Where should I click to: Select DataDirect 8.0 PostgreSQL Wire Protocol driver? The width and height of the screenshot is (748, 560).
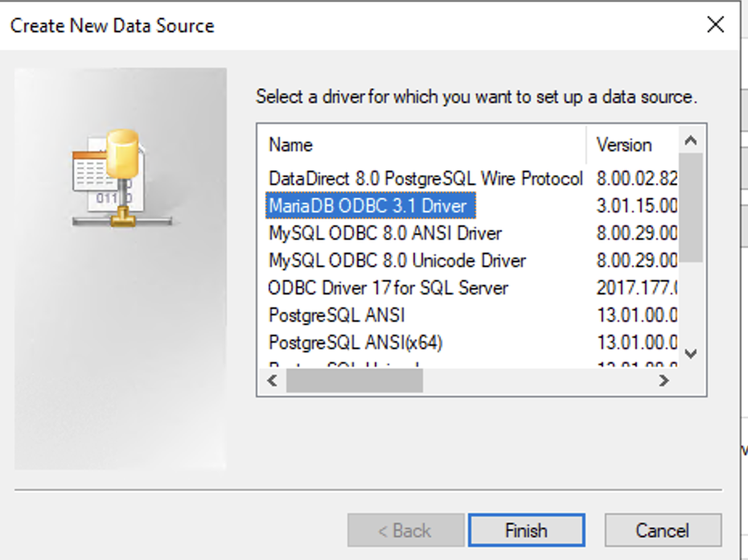(x=425, y=179)
